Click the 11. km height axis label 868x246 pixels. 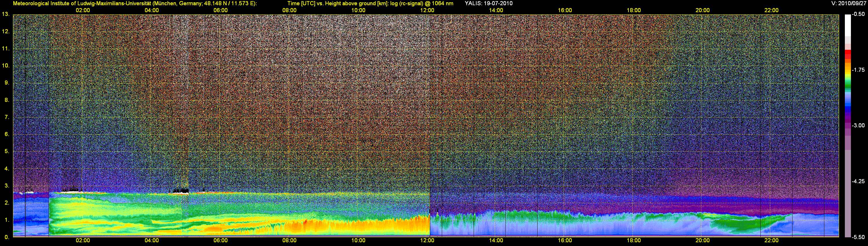pos(5,49)
